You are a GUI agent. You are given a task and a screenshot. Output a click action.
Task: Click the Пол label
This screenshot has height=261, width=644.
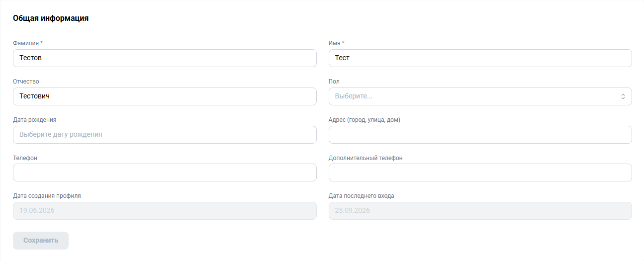334,82
